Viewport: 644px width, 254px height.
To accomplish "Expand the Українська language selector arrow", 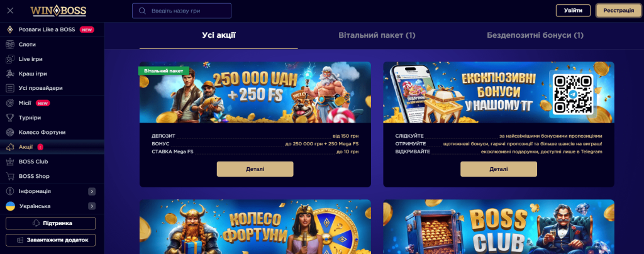I will click(92, 206).
